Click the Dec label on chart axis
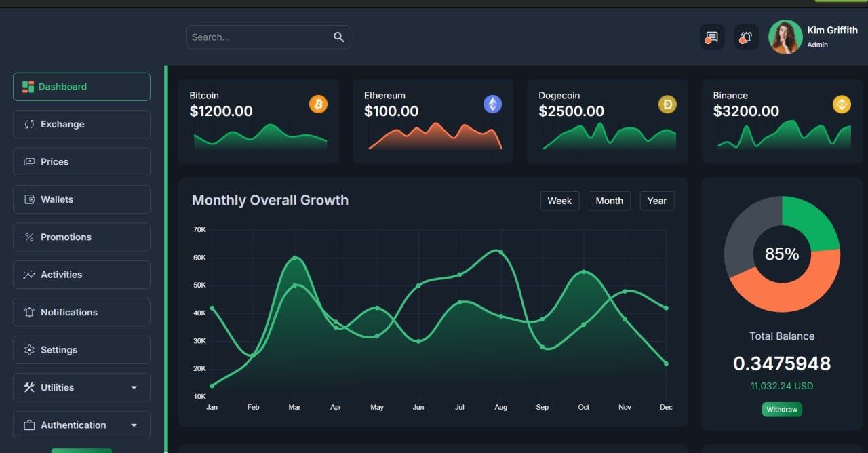 coord(666,407)
